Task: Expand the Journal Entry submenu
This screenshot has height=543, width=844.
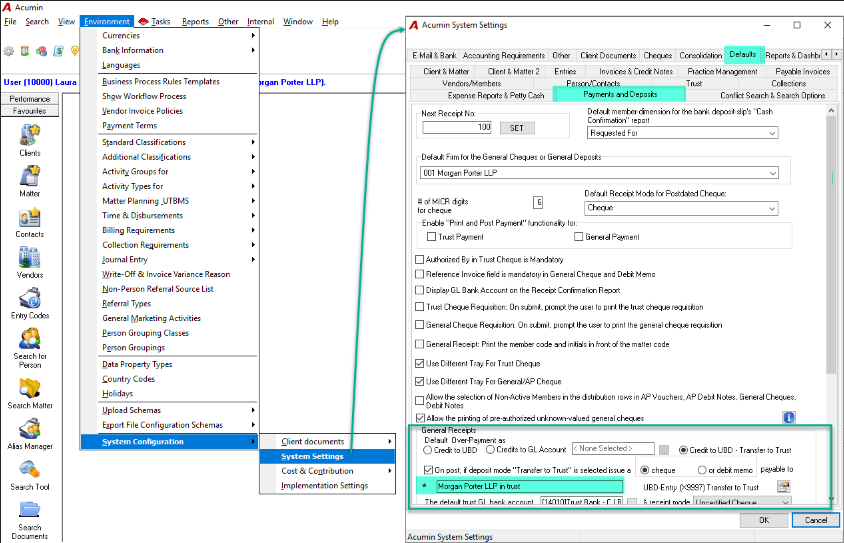Action: point(179,259)
